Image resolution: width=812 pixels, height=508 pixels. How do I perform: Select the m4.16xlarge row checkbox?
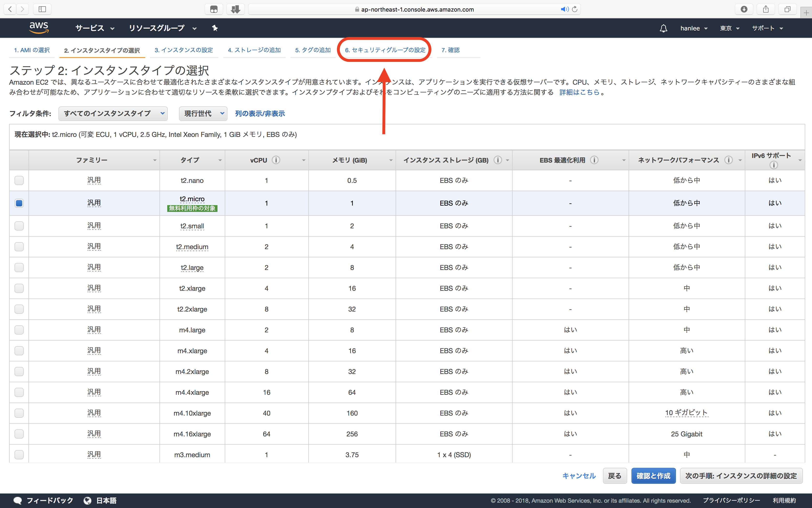point(19,434)
